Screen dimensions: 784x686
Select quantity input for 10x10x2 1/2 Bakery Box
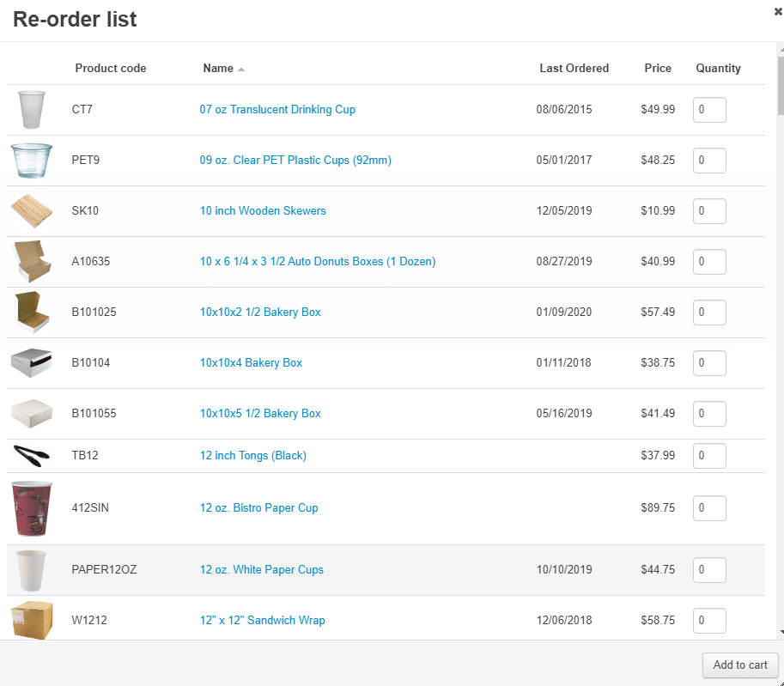tap(709, 313)
